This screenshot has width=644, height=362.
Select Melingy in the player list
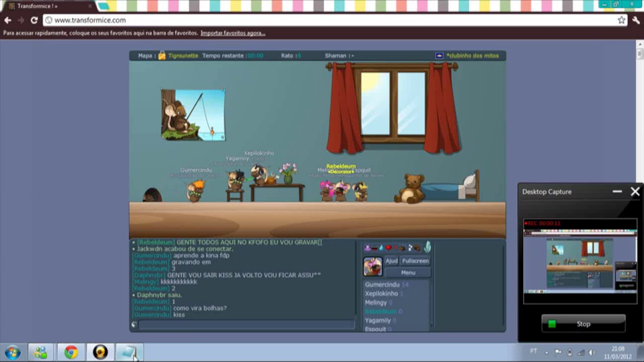coord(378,303)
